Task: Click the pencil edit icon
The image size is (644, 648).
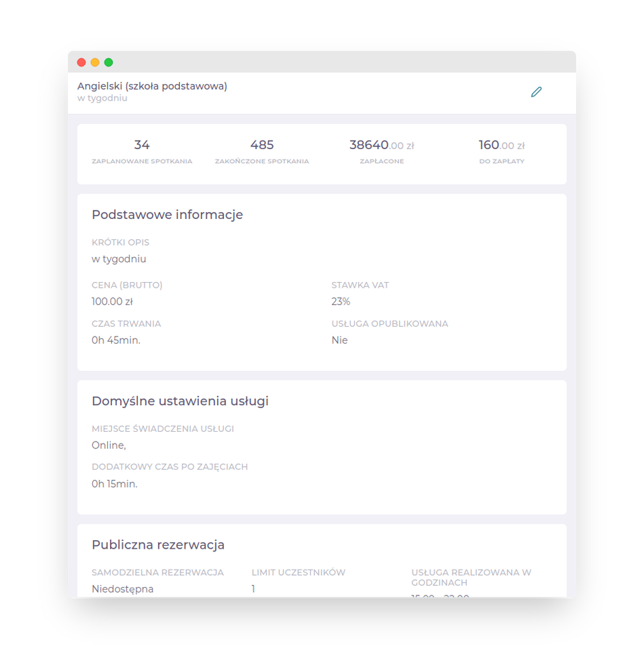Action: click(x=536, y=92)
